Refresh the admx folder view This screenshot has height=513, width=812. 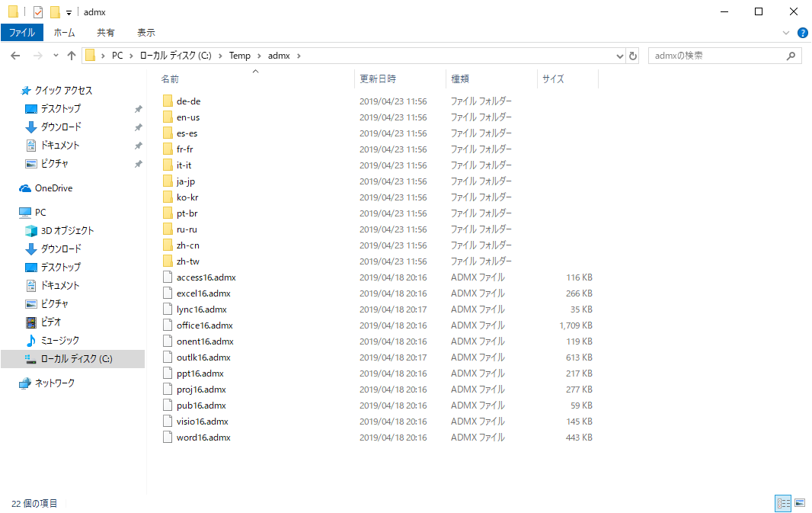(x=633, y=56)
